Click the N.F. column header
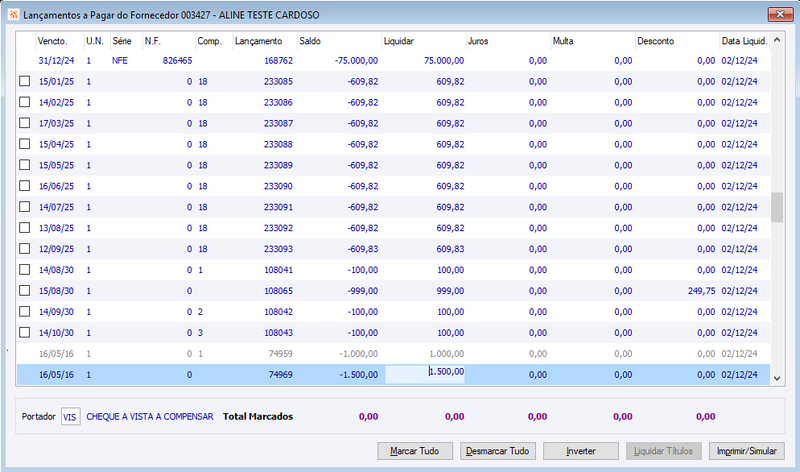The width and height of the screenshot is (800, 472). [x=153, y=41]
